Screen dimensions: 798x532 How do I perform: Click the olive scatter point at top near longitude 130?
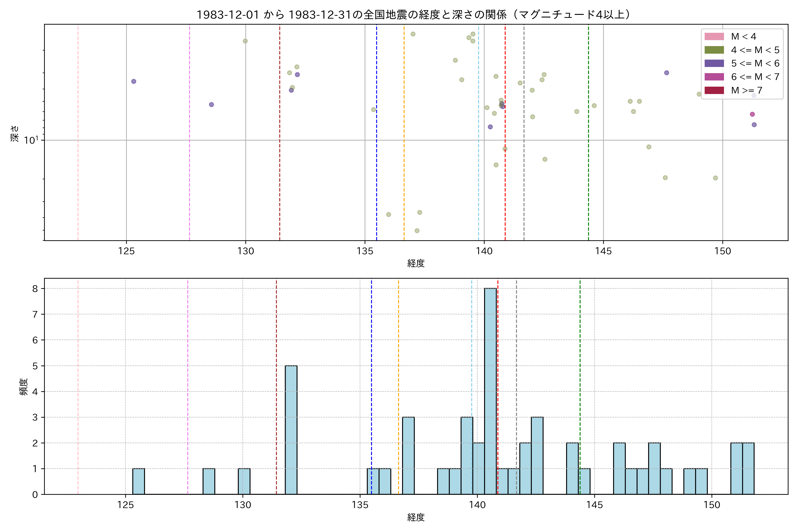point(245,41)
